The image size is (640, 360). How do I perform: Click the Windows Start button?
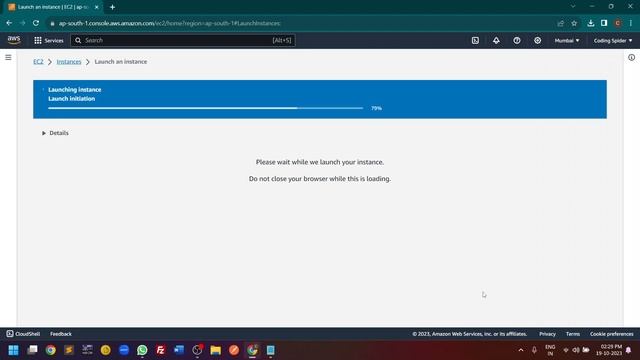click(x=13, y=350)
